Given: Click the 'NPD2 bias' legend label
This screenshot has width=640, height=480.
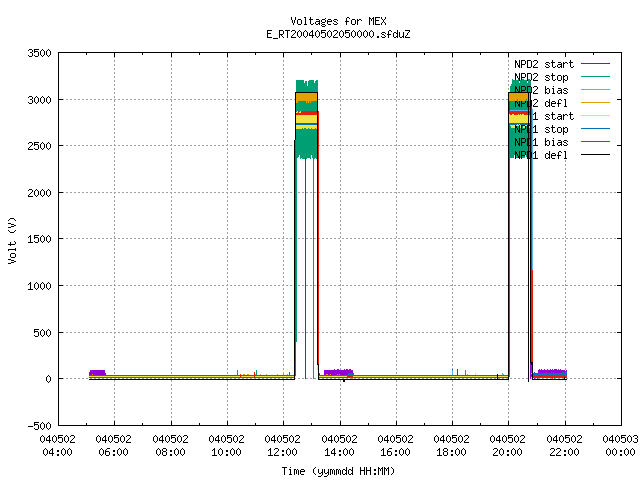Looking at the screenshot, I should 541,90.
